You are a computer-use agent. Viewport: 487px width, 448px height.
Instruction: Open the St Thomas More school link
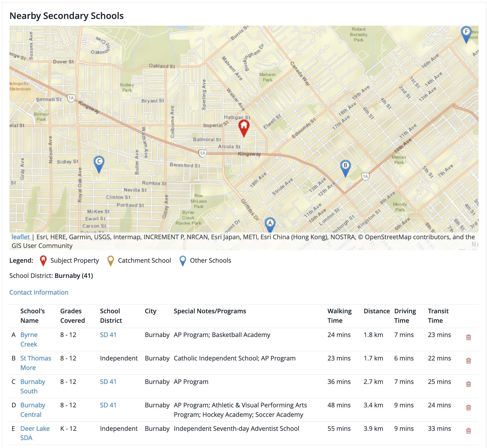(x=35, y=358)
